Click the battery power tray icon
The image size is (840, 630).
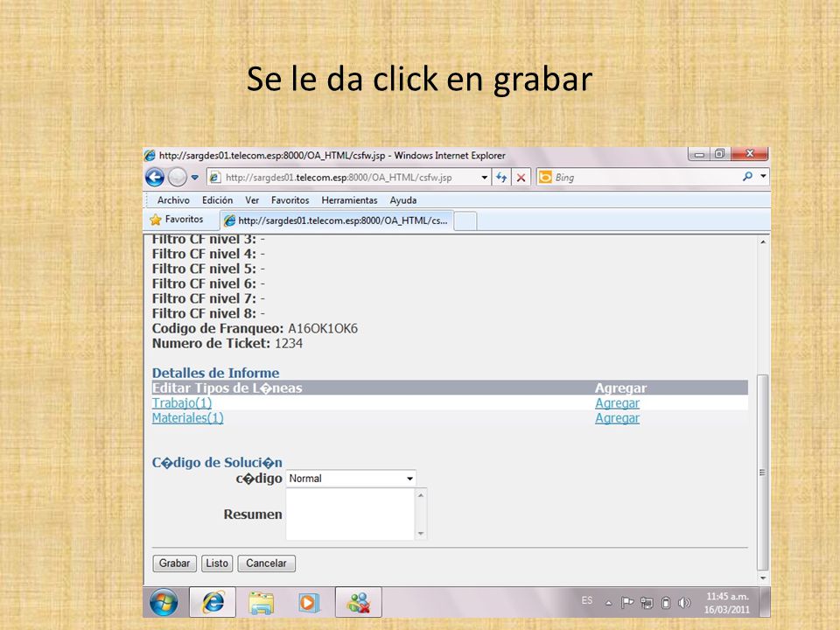pyautogui.click(x=665, y=603)
